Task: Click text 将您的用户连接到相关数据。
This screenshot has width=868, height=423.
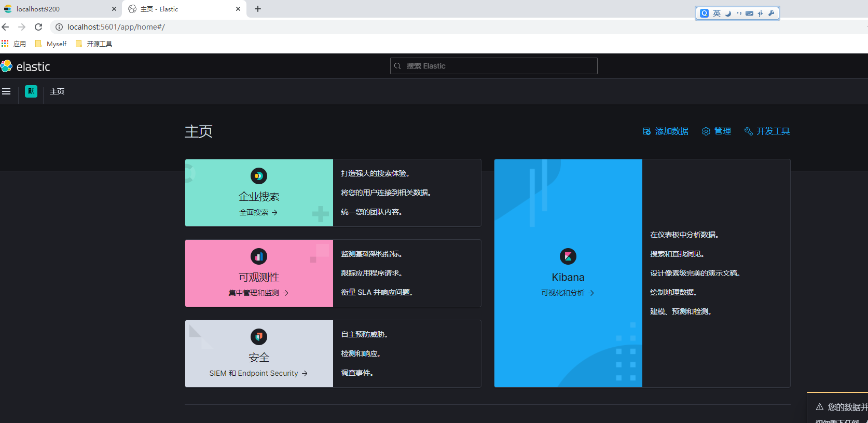Action: tap(386, 193)
